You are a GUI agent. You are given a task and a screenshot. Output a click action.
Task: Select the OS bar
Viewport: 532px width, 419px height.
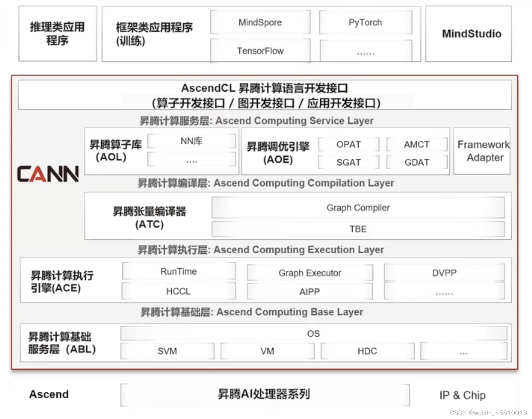pos(314,333)
